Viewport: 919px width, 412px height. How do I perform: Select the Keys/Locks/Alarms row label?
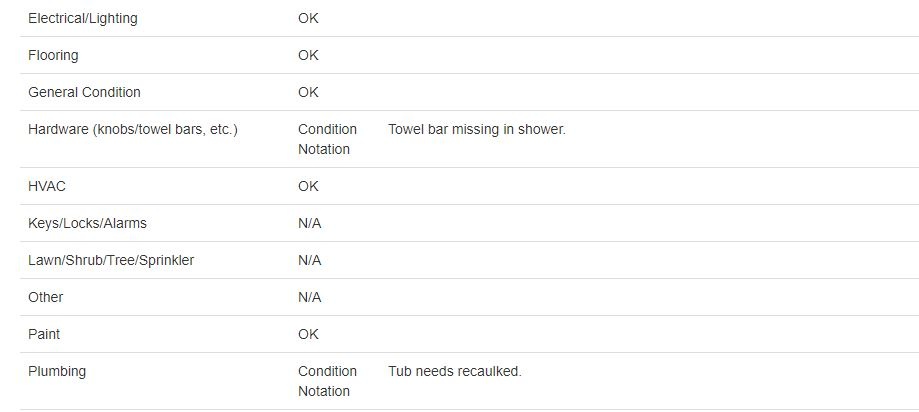87,223
